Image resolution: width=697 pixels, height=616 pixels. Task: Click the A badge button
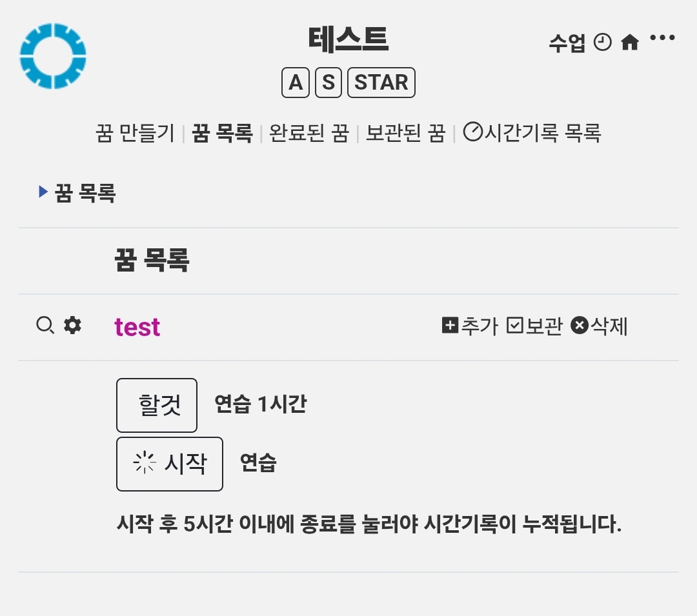coord(296,83)
